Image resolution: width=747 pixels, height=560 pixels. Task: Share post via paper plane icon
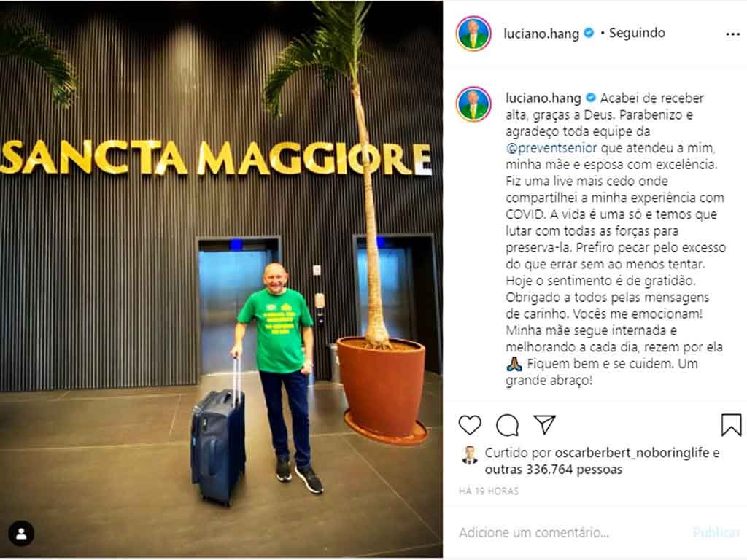click(x=544, y=424)
